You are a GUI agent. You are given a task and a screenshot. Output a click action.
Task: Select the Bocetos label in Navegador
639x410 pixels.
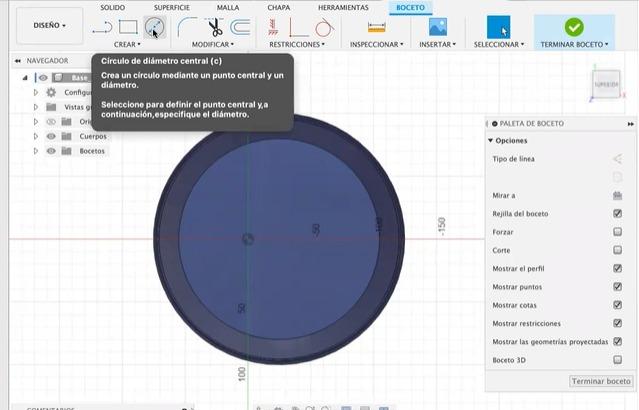[x=92, y=151]
